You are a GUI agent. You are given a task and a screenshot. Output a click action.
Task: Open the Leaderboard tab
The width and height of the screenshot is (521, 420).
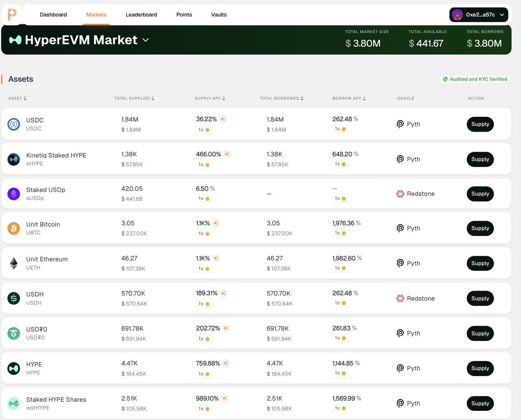[142, 14]
